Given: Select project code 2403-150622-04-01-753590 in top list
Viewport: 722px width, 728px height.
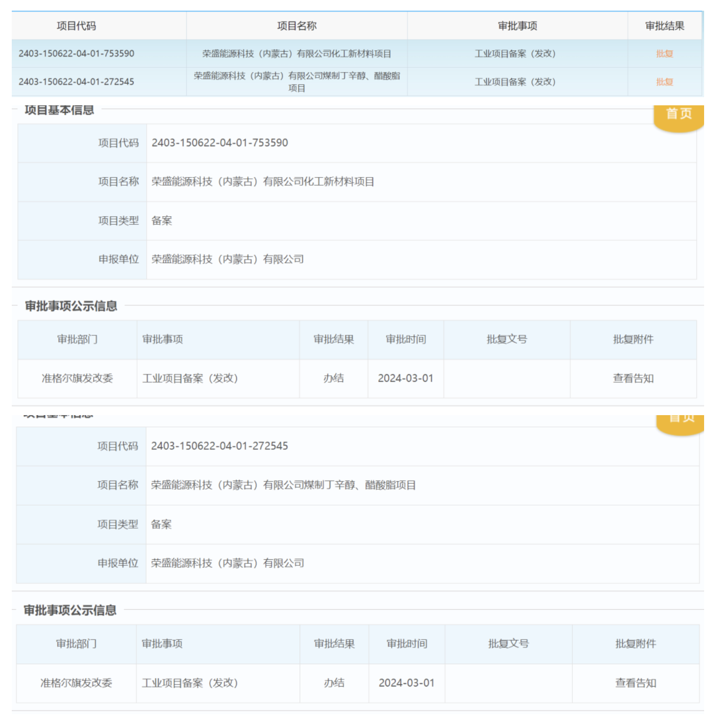Looking at the screenshot, I should point(77,54).
